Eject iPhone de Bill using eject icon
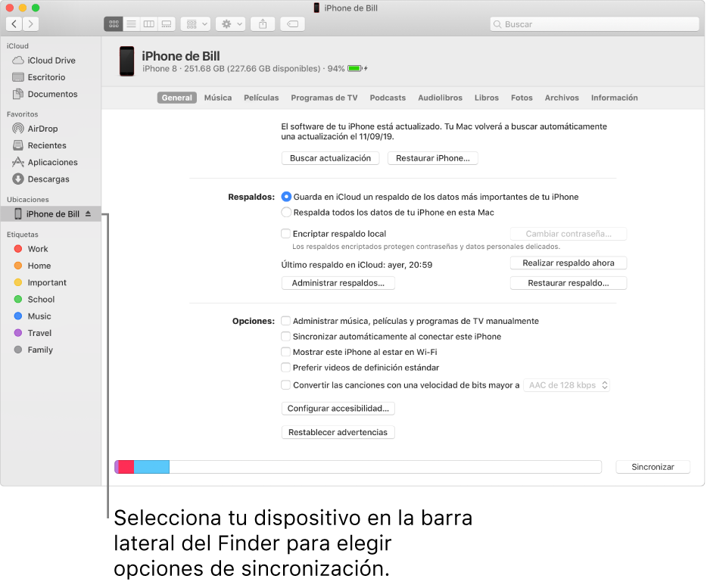 88,213
